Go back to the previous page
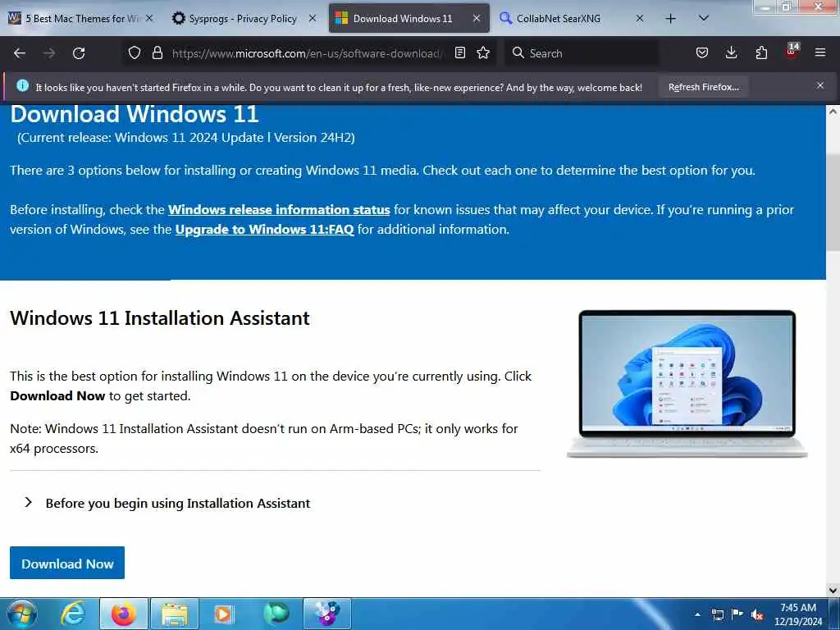Screen dimensions: 840x630 pos(20,53)
